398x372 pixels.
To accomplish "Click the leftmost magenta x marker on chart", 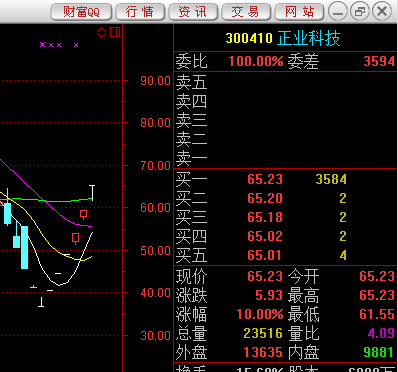I will [42, 45].
